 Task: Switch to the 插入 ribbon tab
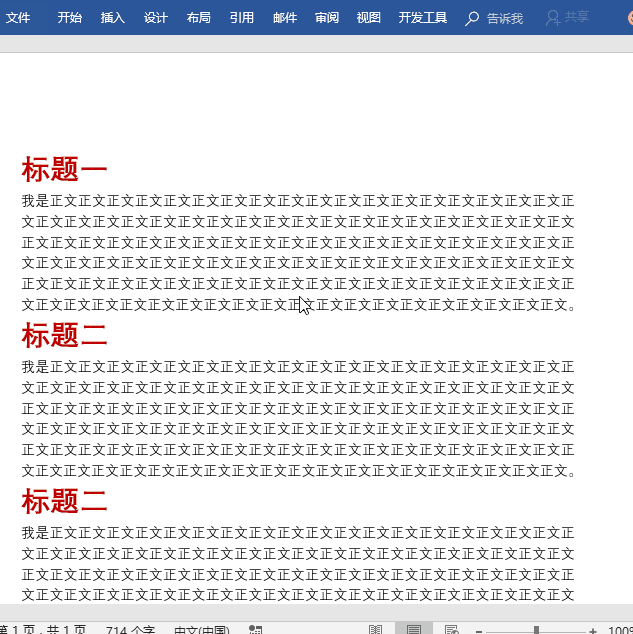click(x=113, y=18)
